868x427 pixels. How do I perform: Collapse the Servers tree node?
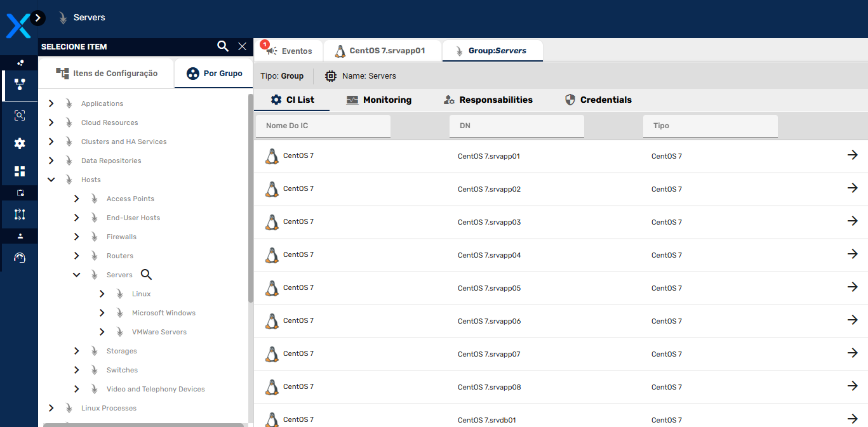77,275
